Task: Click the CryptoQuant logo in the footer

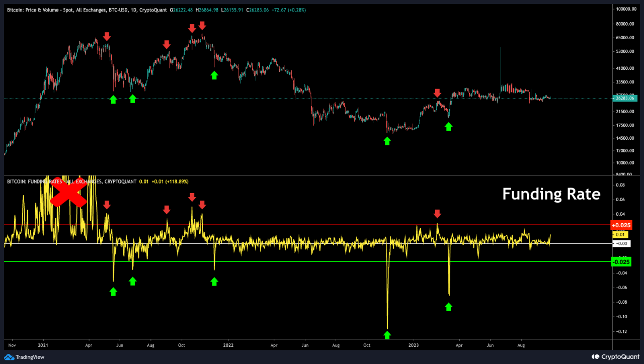Action: tap(614, 357)
